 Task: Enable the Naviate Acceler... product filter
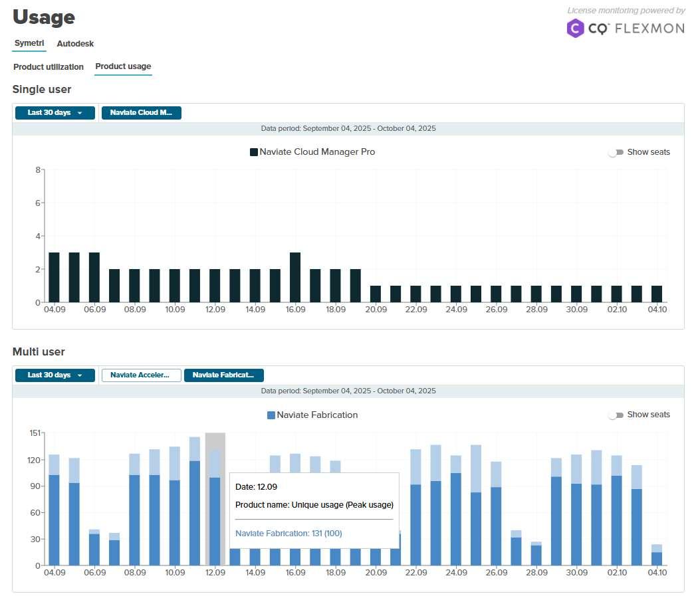click(x=141, y=375)
